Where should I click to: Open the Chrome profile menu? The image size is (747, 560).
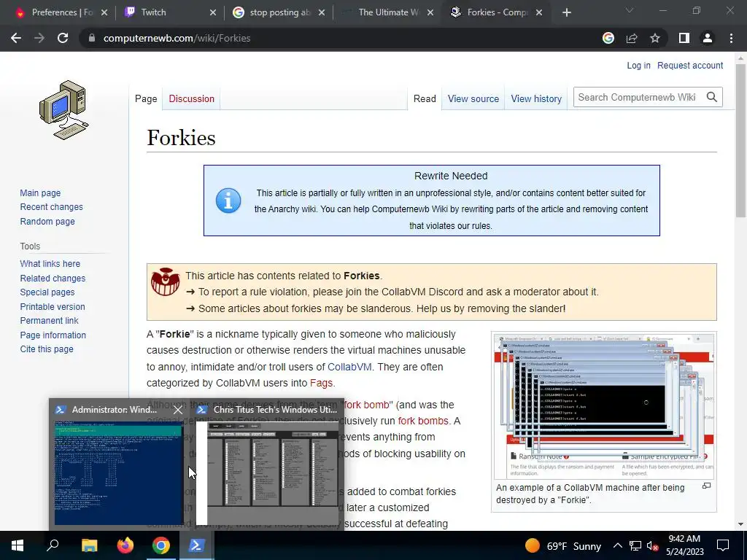pos(708,38)
